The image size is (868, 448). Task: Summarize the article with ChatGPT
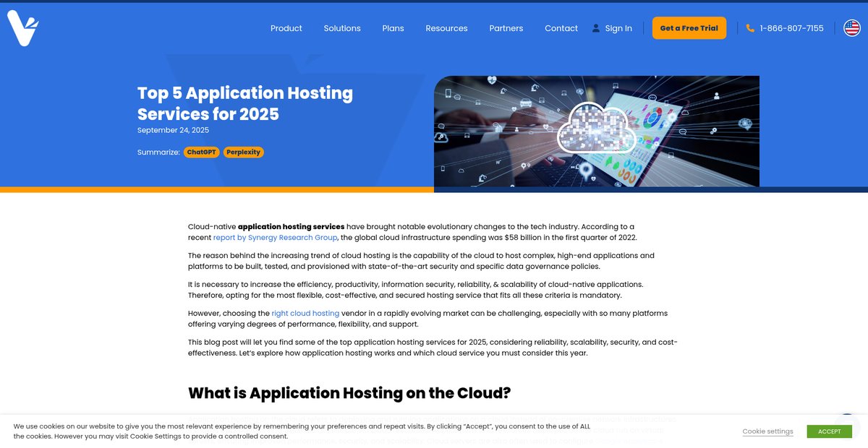(201, 152)
